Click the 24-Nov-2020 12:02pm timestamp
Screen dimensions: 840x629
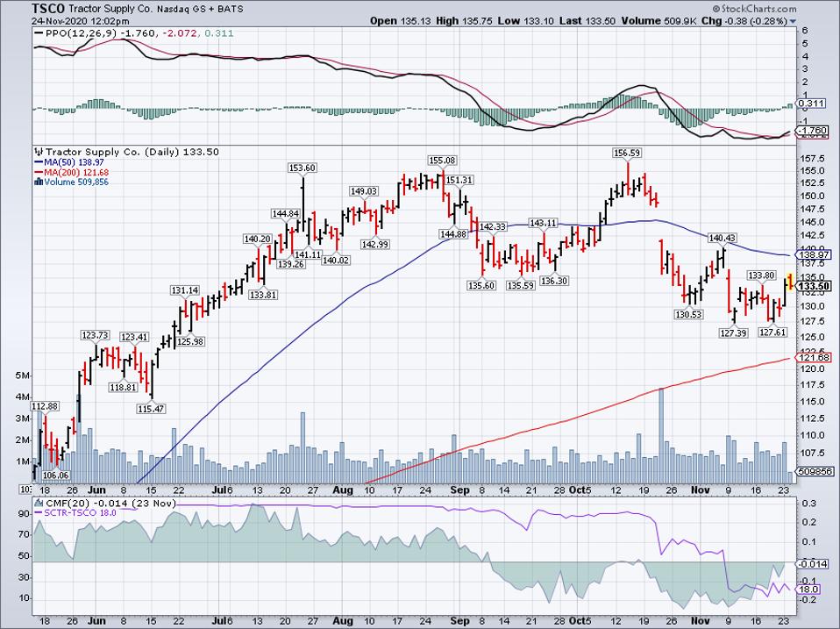tap(81, 21)
